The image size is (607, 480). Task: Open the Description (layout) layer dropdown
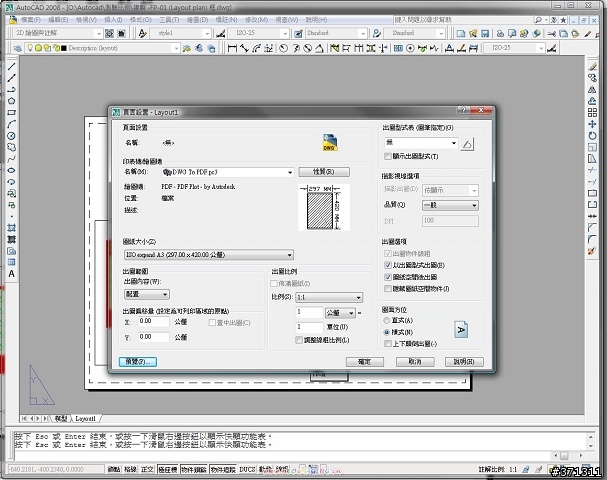(x=103, y=48)
